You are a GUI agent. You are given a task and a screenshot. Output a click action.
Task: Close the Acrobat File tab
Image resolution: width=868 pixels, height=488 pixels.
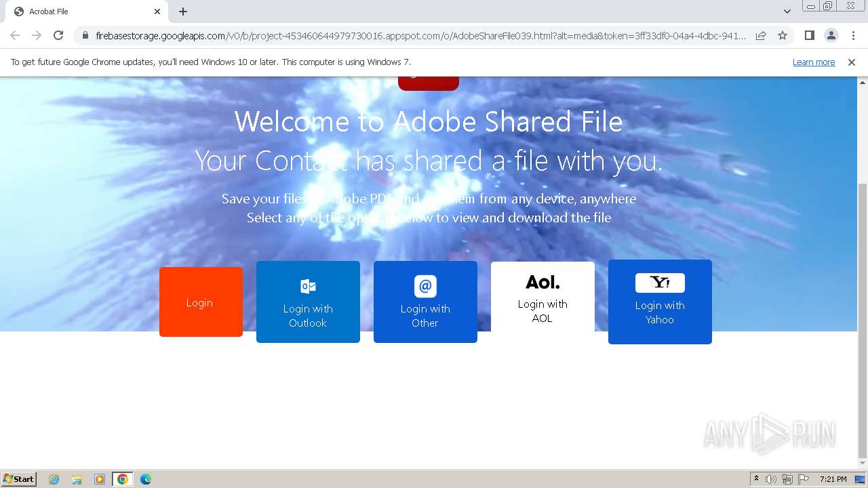tap(157, 12)
